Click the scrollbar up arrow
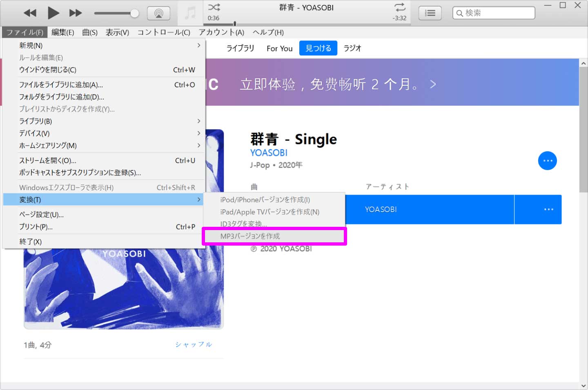The width and height of the screenshot is (588, 390). coord(584,63)
